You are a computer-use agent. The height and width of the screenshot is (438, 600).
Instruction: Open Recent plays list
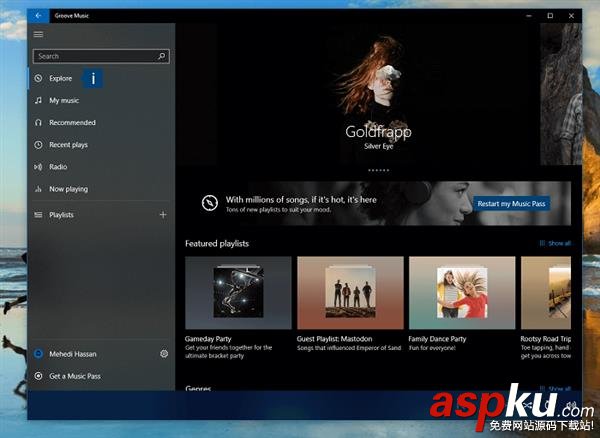(x=101, y=145)
